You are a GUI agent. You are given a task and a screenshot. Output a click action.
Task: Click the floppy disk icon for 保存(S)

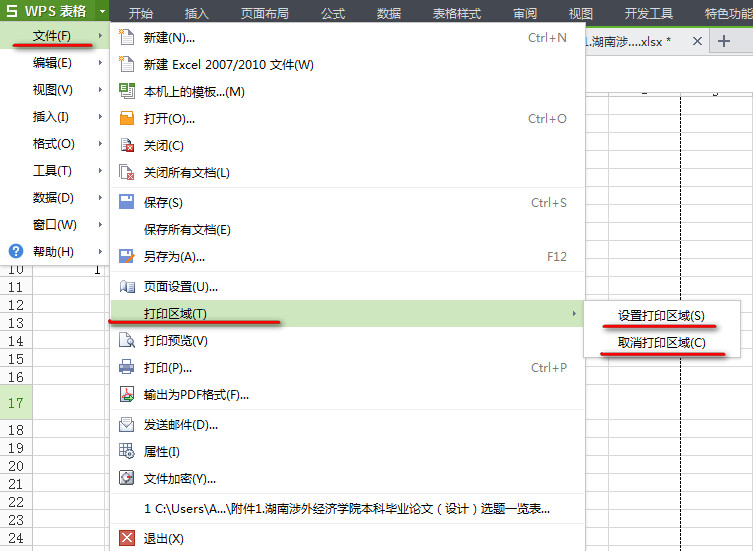click(x=127, y=202)
